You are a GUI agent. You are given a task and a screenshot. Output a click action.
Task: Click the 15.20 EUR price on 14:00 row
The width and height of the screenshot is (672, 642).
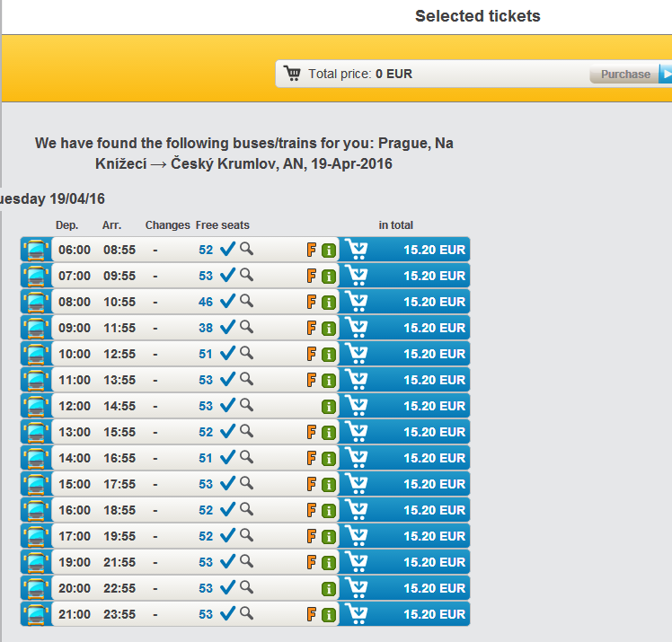[435, 458]
